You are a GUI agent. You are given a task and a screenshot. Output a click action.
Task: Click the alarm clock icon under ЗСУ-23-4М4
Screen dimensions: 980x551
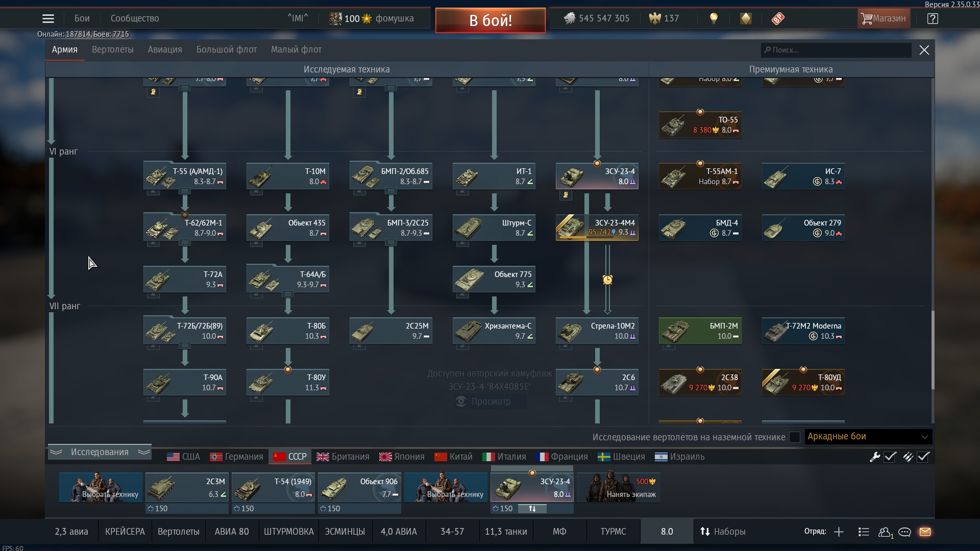(x=607, y=280)
